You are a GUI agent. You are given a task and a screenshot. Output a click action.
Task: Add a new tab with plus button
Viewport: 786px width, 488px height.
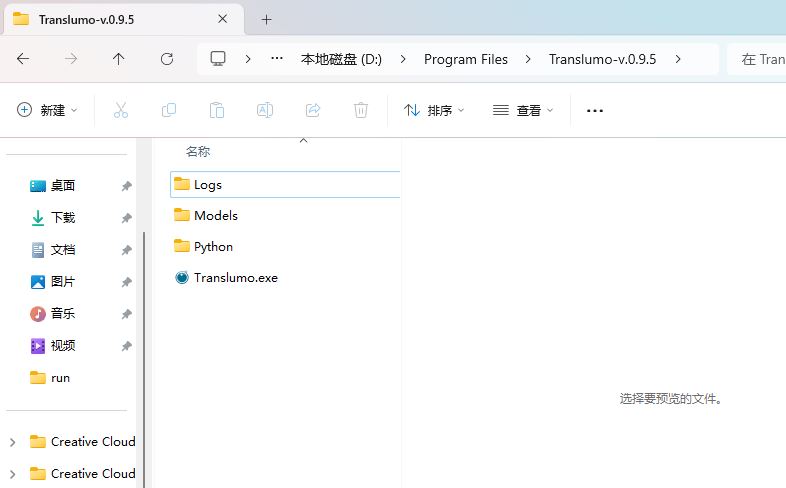266,19
